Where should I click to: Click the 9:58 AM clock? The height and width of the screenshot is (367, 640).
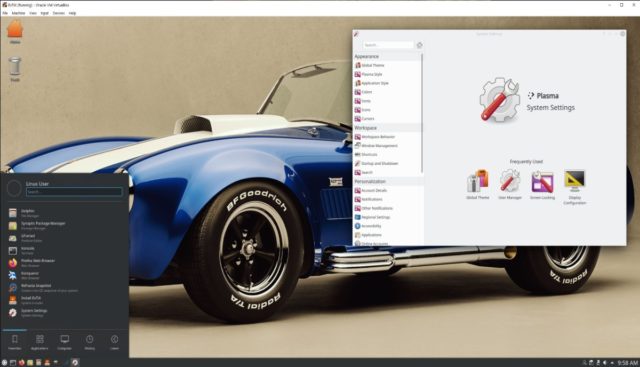[628, 363]
